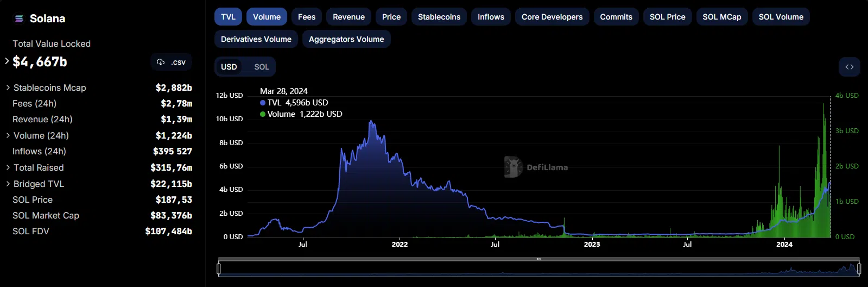Enable the Commits chart series
Image resolution: width=868 pixels, height=287 pixels.
[616, 17]
